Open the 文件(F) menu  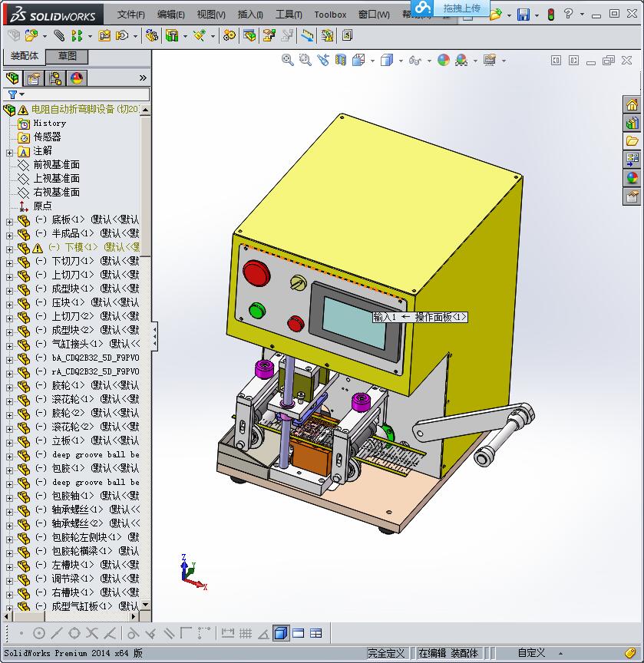(130, 15)
